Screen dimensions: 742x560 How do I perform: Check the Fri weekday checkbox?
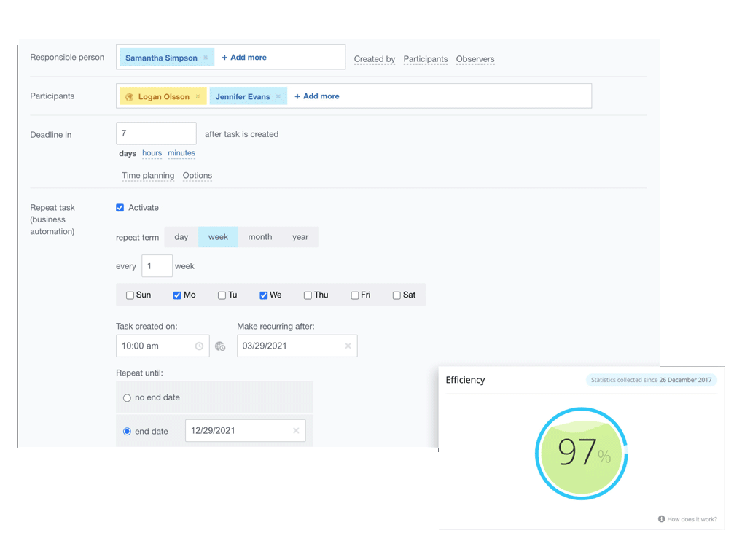[355, 295]
